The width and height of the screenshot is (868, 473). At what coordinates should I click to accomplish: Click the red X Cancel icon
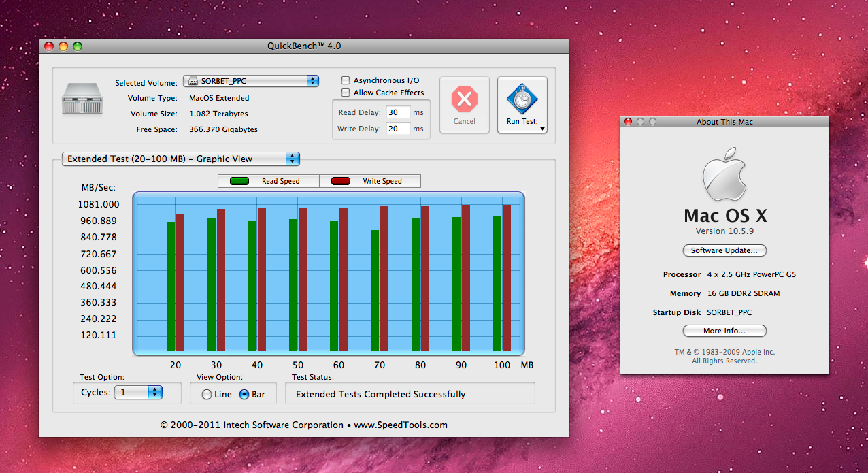click(x=464, y=100)
